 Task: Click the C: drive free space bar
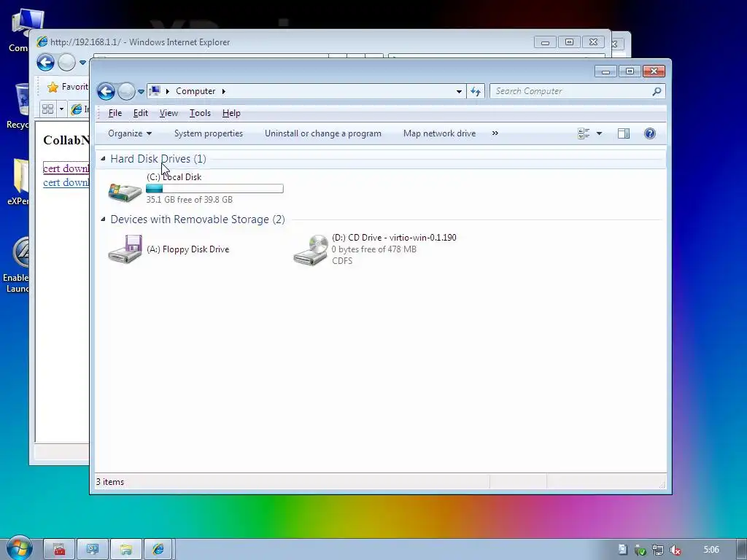[215, 189]
